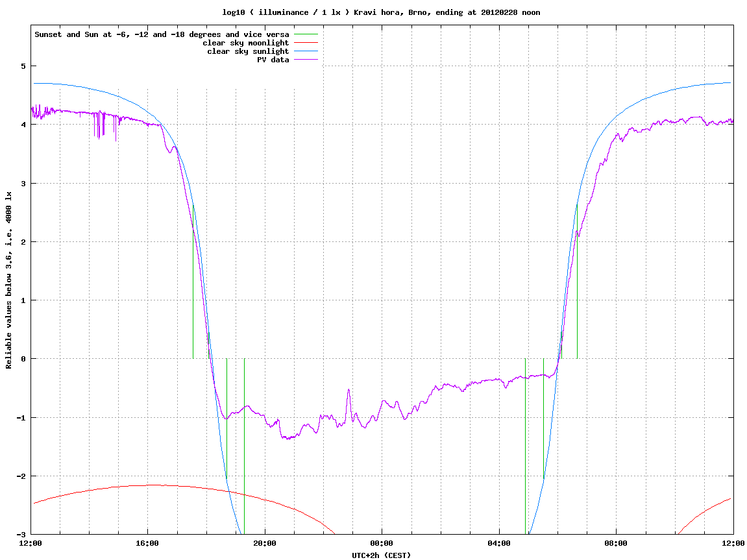Screen dimensions: 747x560
Task: Click the y-axis tick label '0'
Action: tap(23, 359)
